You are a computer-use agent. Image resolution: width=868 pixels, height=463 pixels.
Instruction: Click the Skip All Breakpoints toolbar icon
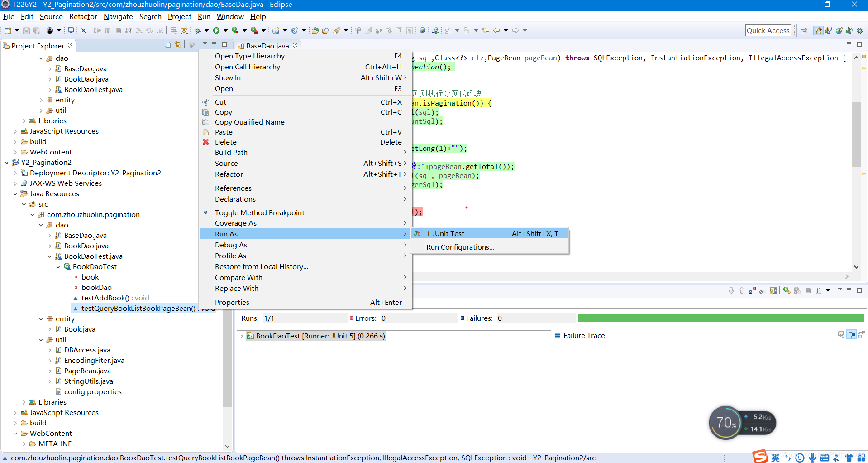click(83, 30)
